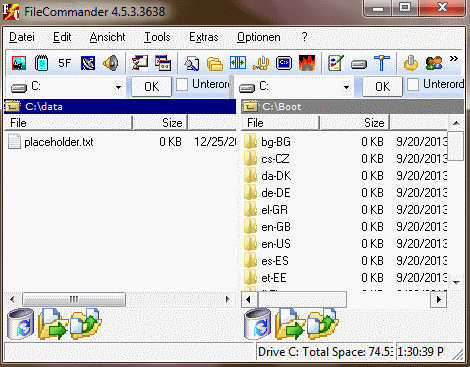Open the Optionen menu
Viewport: 470px width, 367px height.
coord(259,37)
